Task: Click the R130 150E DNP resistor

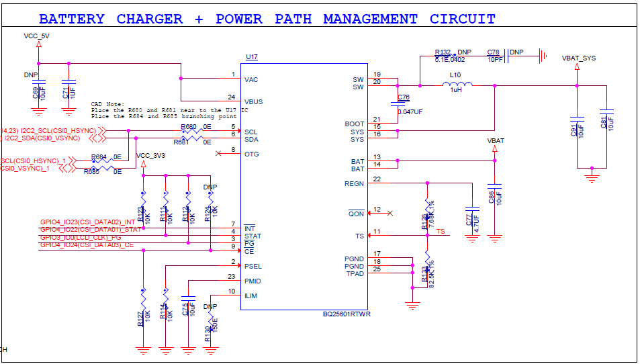Action: tap(211, 322)
